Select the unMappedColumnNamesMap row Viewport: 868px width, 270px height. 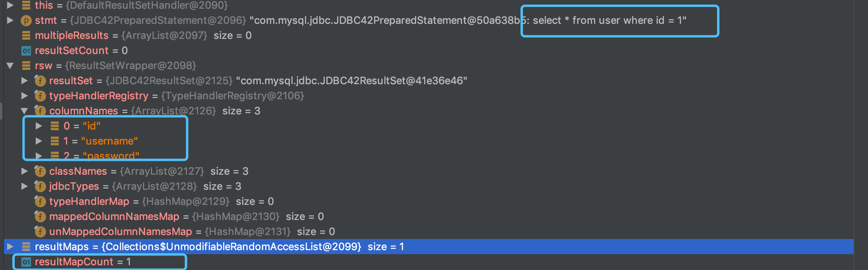point(429,231)
